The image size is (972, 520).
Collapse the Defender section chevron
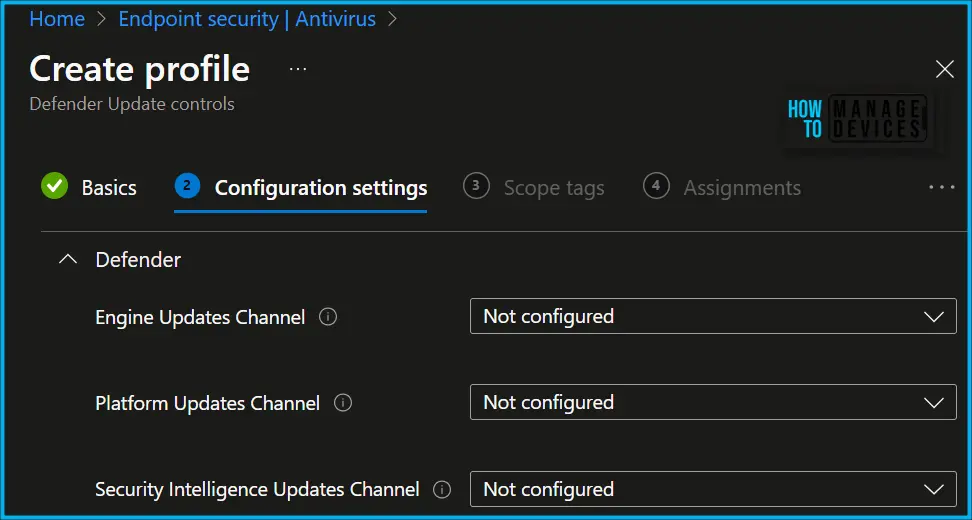point(68,260)
